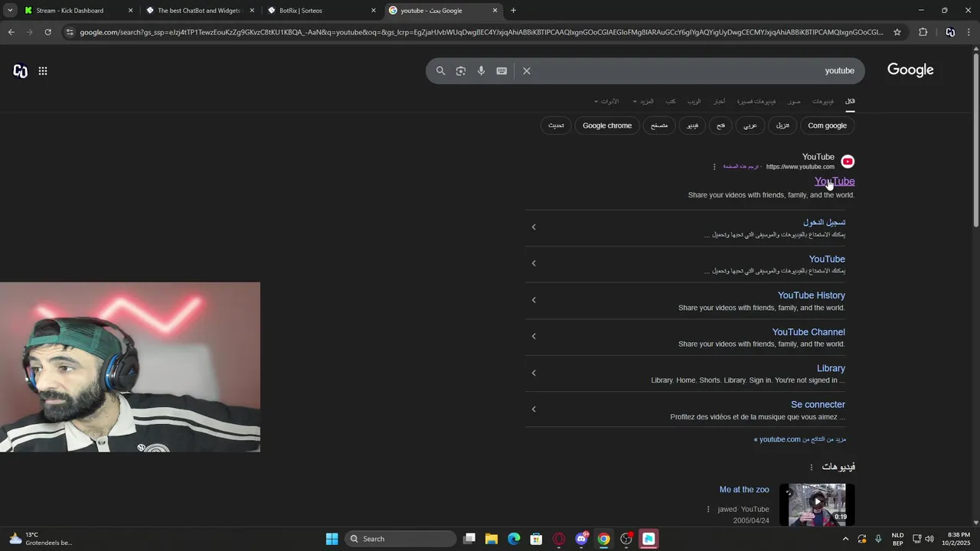Open Opera browser from taskbar
Screen dimensions: 980x551
tap(559, 539)
